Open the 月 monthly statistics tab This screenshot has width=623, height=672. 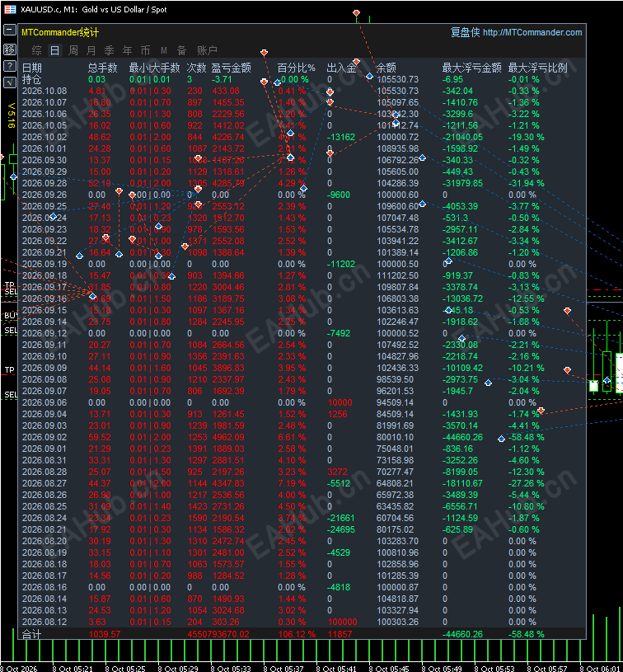point(91,50)
